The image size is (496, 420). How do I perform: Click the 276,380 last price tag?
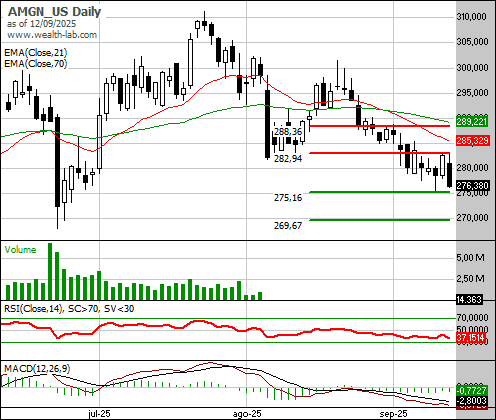coord(473,185)
